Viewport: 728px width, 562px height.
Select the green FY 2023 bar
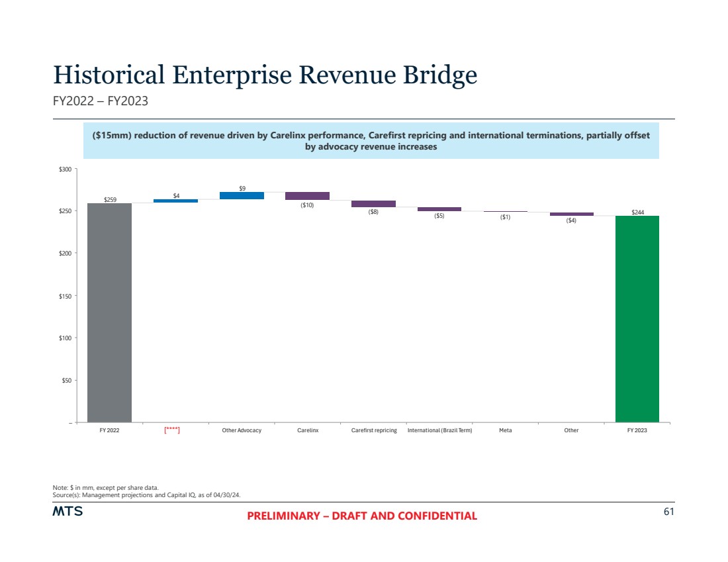tap(637, 318)
